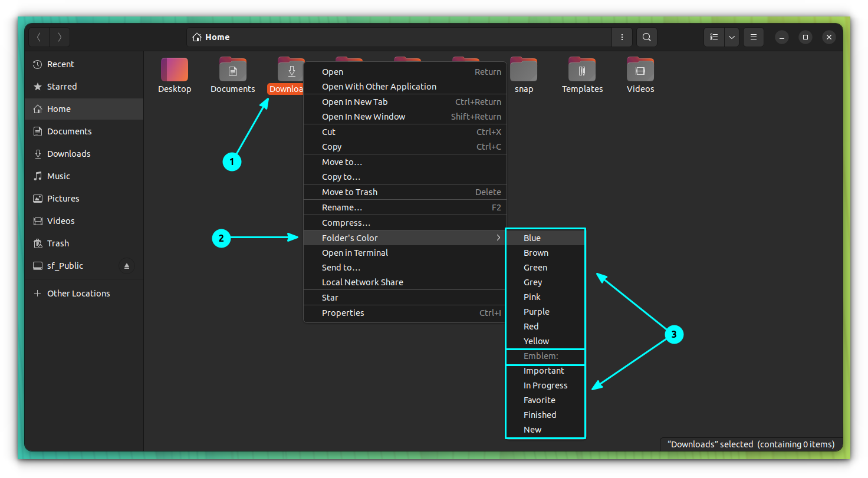Viewport: 868px width, 478px height.
Task: Select the snap folder icon
Action: [524, 70]
